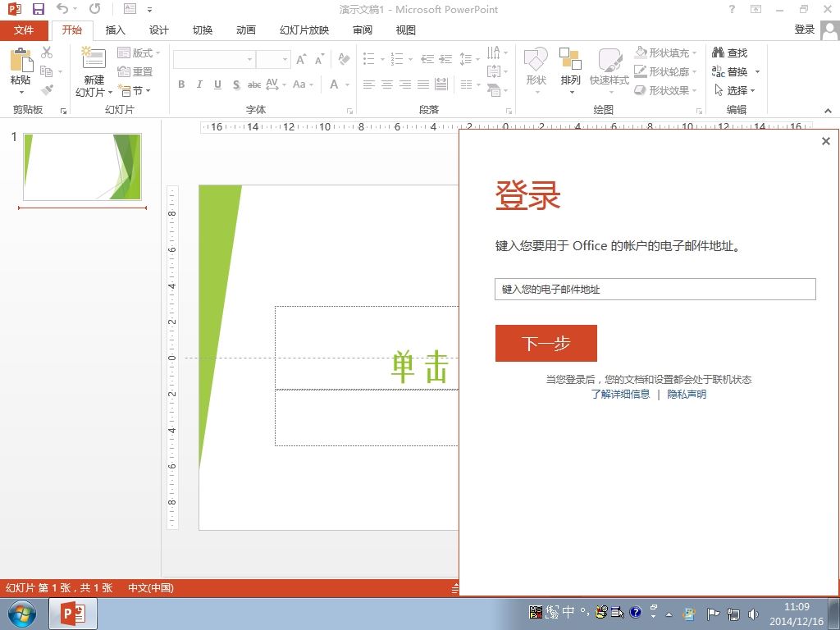The height and width of the screenshot is (630, 840).
Task: Apply strikethrough formatting
Action: [254, 84]
